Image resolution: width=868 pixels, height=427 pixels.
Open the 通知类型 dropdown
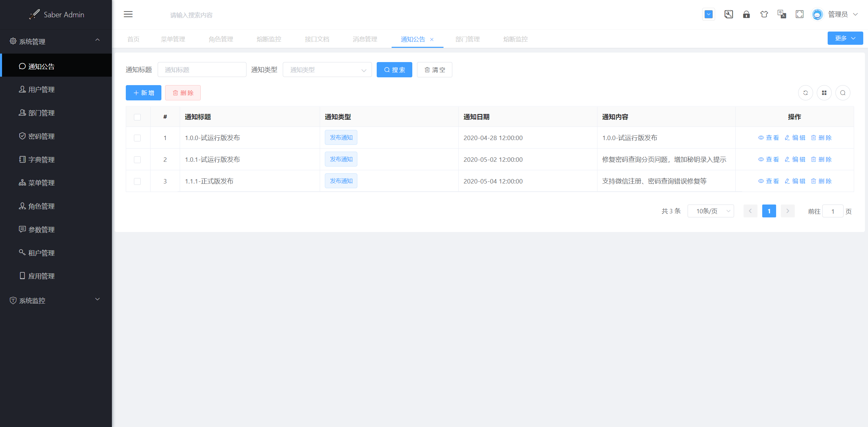point(327,70)
